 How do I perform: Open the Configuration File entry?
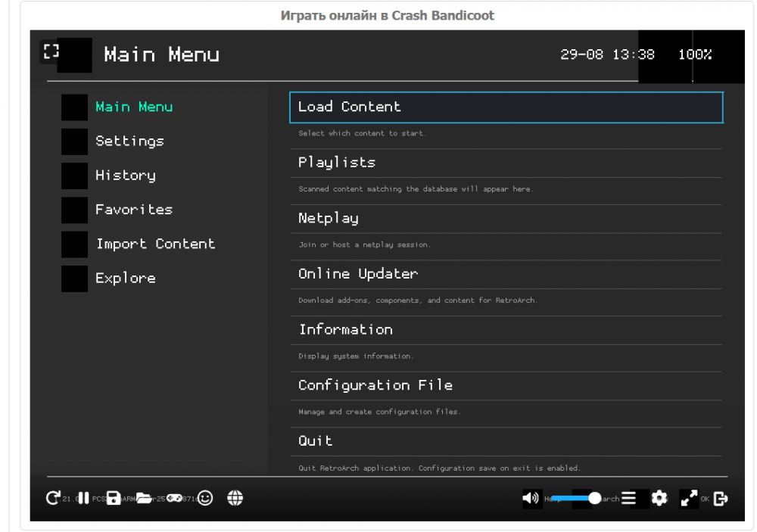click(x=506, y=386)
